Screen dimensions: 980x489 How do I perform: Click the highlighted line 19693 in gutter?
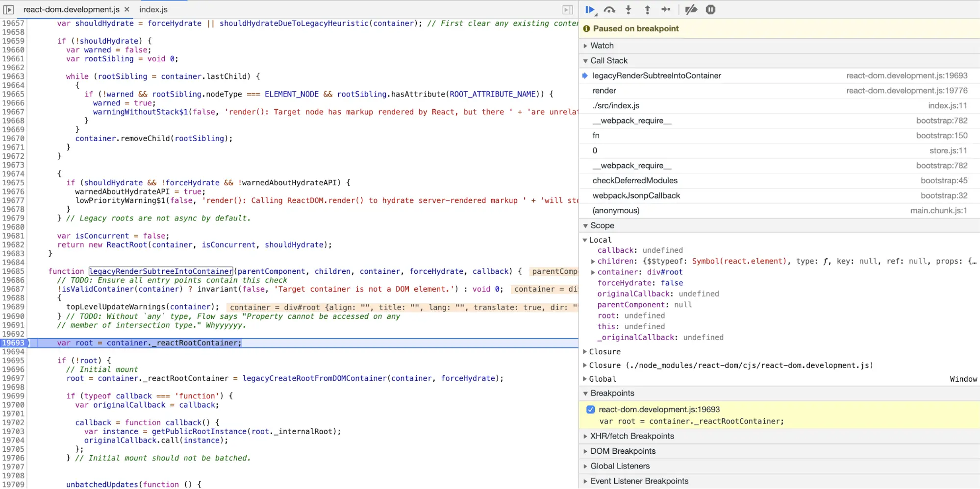tap(14, 342)
